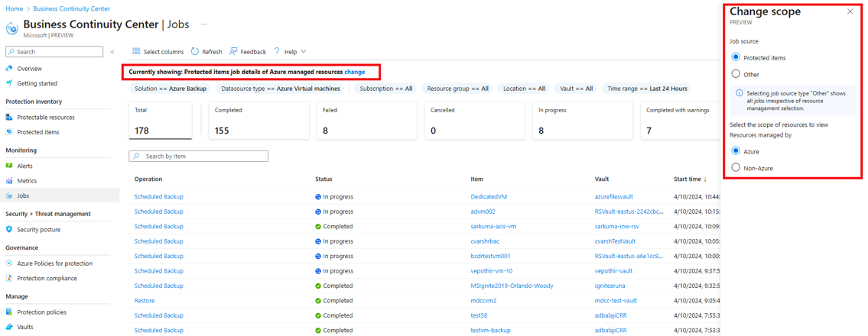Image resolution: width=868 pixels, height=336 pixels.
Task: Open the Restore operation link
Action: pos(145,301)
